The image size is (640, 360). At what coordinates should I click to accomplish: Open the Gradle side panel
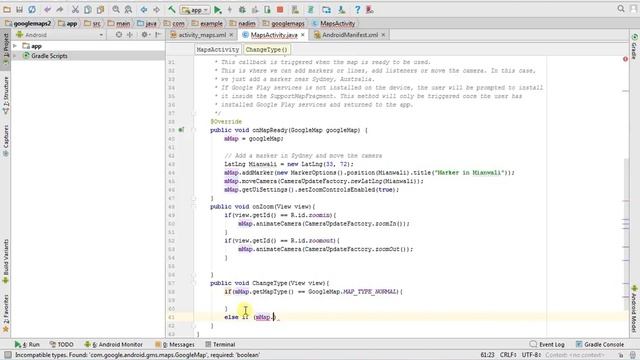[634, 46]
